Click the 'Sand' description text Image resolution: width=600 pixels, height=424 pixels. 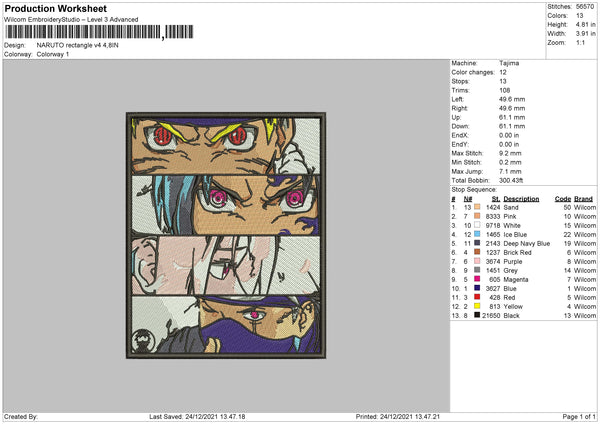point(511,207)
